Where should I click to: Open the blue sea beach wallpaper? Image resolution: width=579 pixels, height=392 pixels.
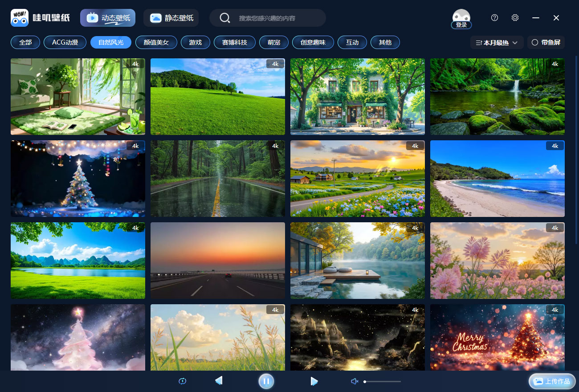tap(497, 179)
